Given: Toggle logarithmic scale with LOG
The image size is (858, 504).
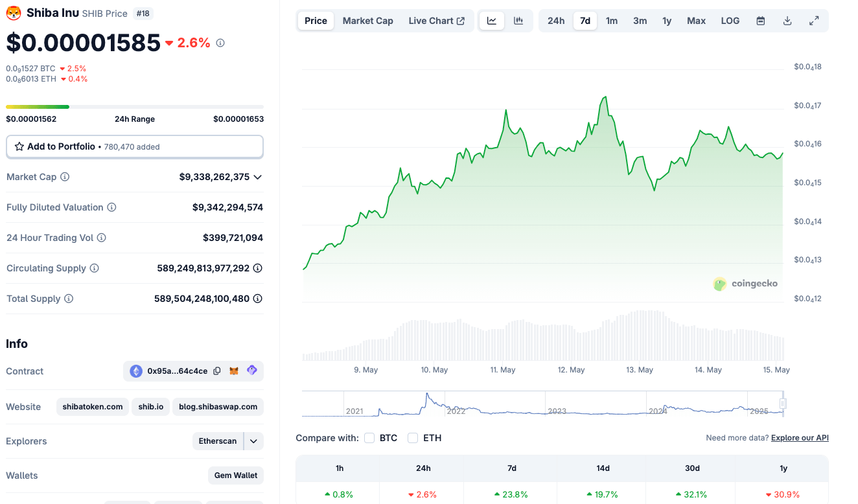Looking at the screenshot, I should click(730, 20).
